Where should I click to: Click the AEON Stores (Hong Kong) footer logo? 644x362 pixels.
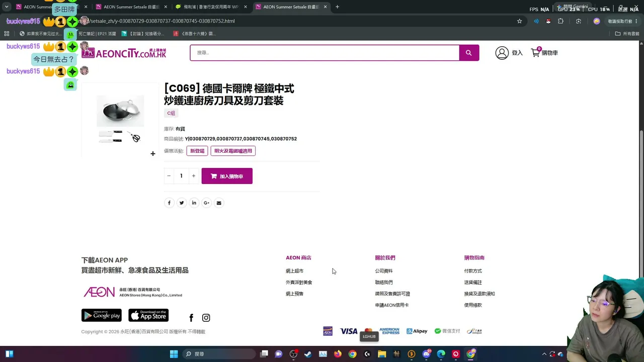click(x=132, y=292)
